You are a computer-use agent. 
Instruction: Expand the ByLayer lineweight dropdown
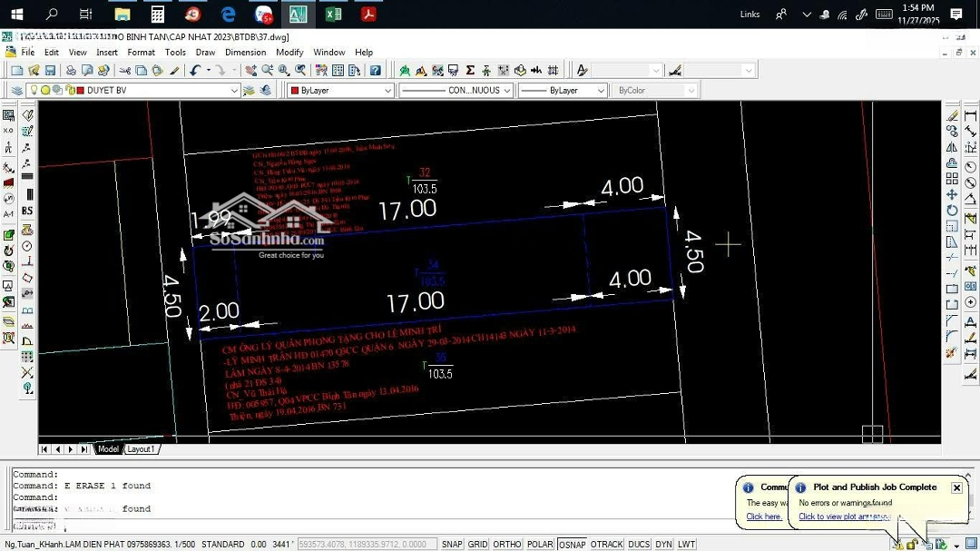pyautogui.click(x=600, y=91)
